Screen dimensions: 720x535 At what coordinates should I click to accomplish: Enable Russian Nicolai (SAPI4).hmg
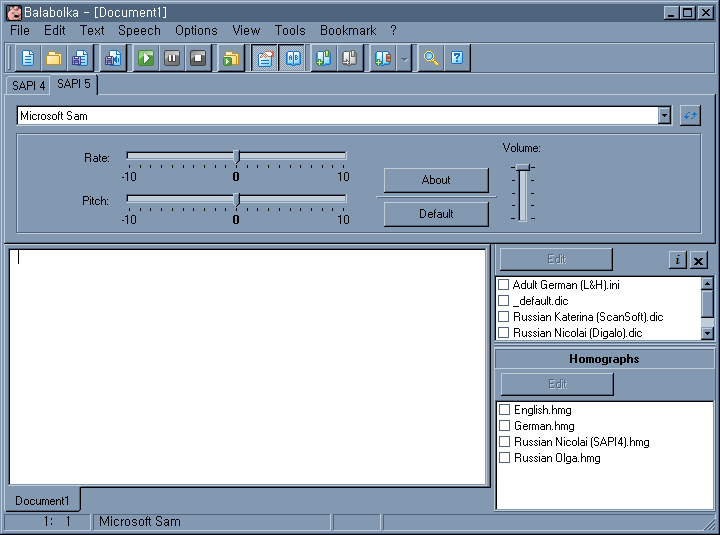coord(505,442)
